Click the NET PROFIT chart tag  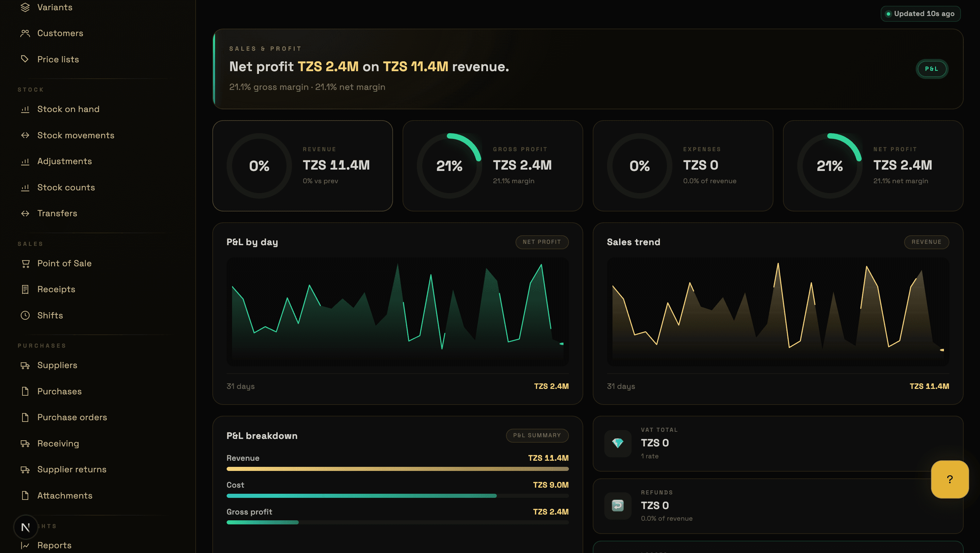542,242
